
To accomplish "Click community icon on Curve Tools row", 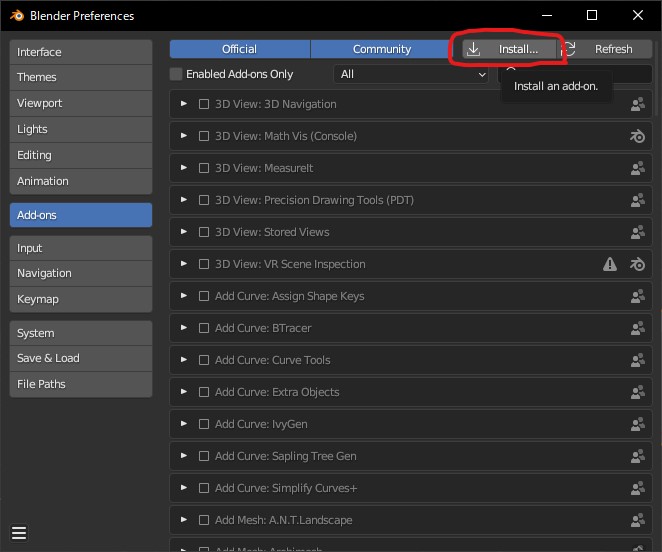I will pyautogui.click(x=638, y=360).
